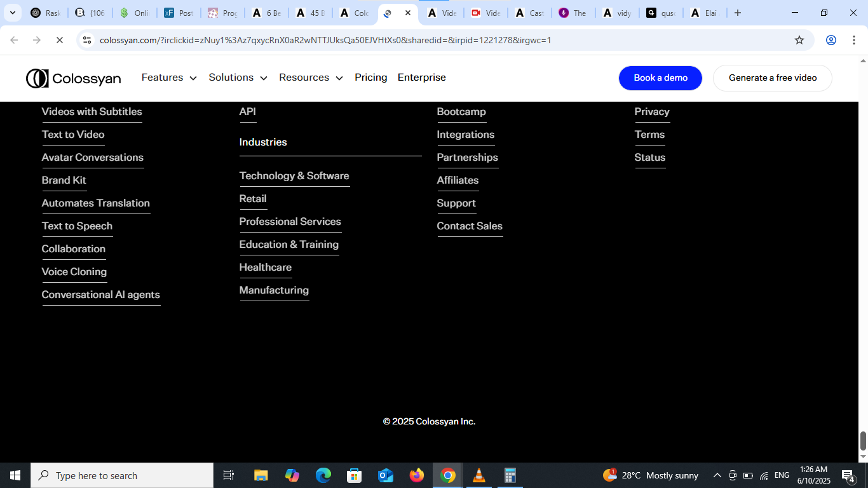Viewport: 868px width, 488px height.
Task: Open Professional Services link
Action: (x=290, y=222)
